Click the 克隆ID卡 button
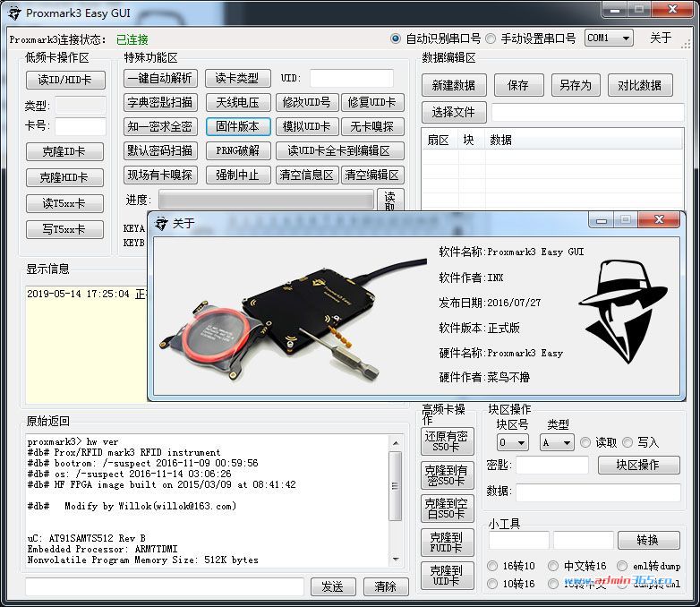 point(64,151)
